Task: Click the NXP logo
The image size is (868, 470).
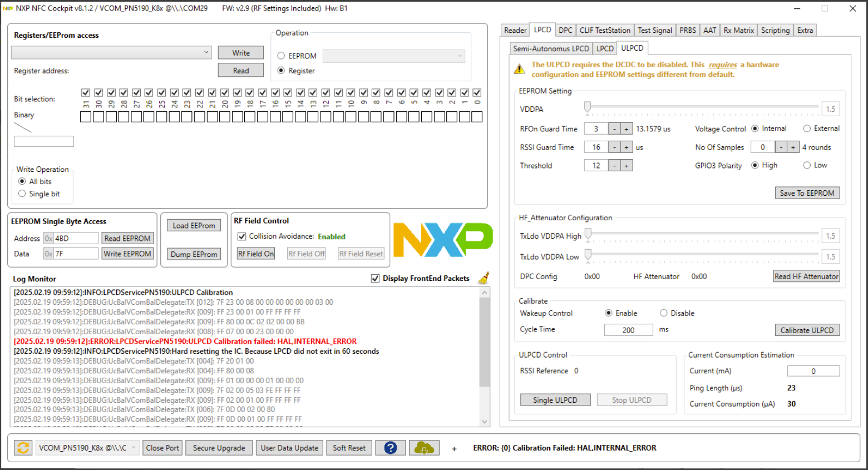Action: coord(443,239)
